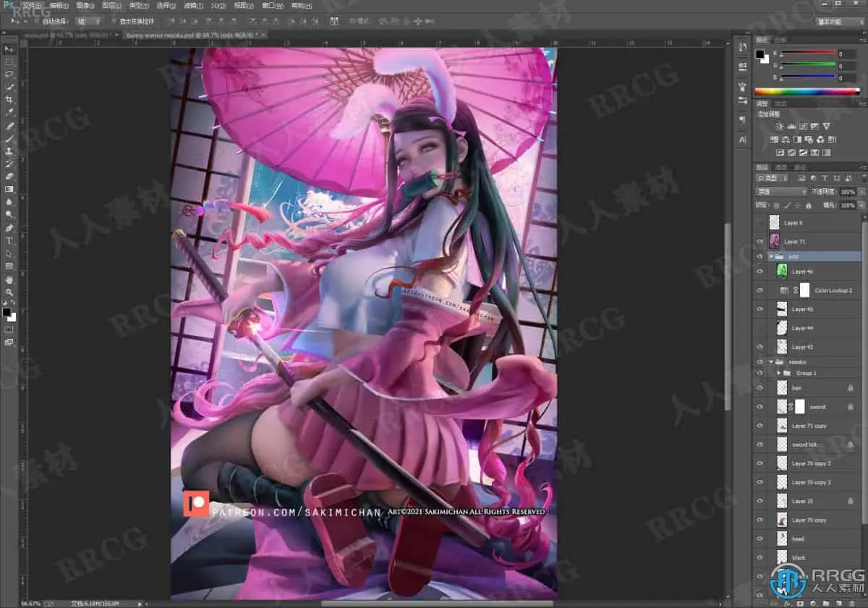Close the bunny warrior nezuko.psd tab

[263, 34]
